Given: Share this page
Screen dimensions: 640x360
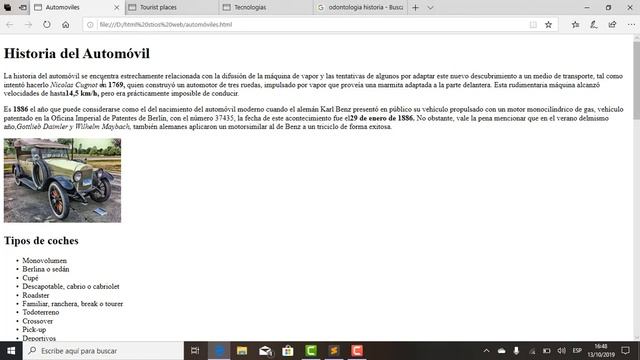Looking at the screenshot, I should [612, 24].
